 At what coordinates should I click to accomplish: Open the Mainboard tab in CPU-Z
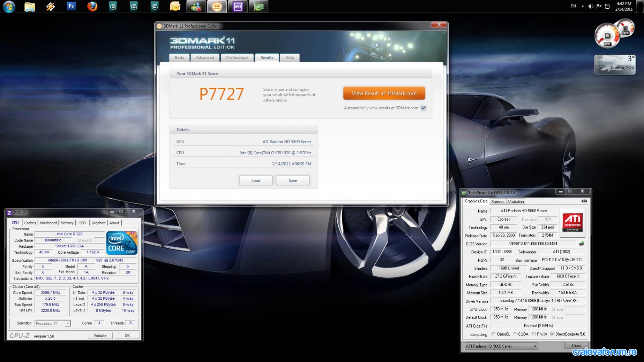point(48,223)
